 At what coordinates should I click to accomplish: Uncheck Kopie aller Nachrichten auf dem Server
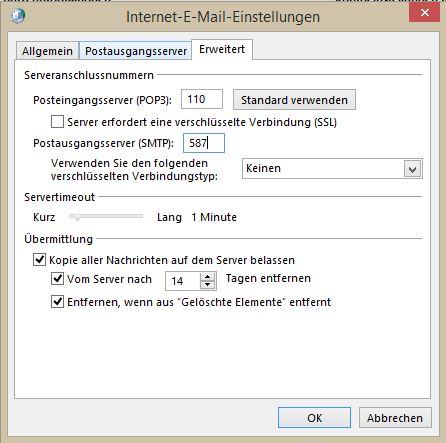39,259
